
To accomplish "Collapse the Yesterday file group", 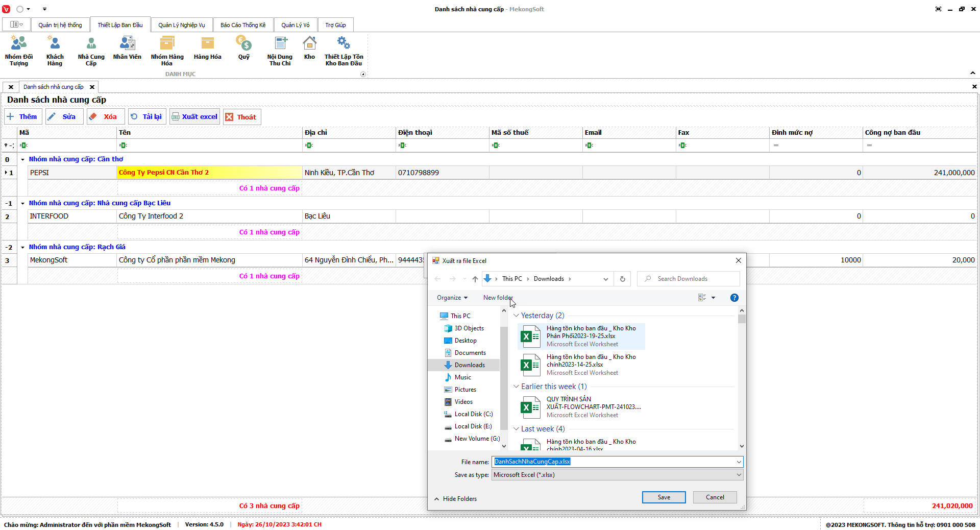I will point(516,316).
